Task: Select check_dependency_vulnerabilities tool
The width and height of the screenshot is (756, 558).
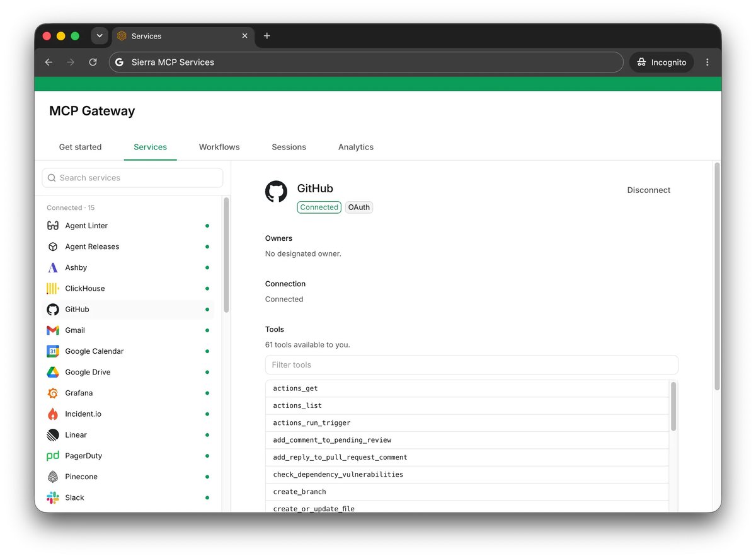Action: coord(467,475)
